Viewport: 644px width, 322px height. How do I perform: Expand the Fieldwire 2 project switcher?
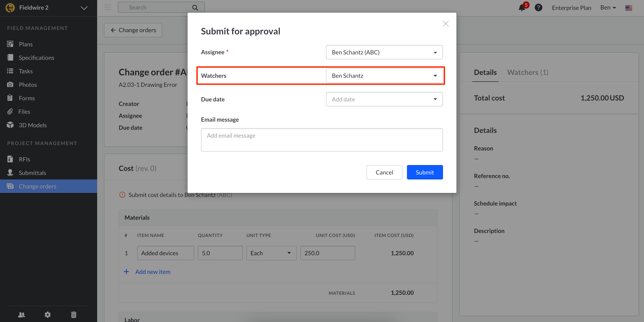click(x=84, y=8)
